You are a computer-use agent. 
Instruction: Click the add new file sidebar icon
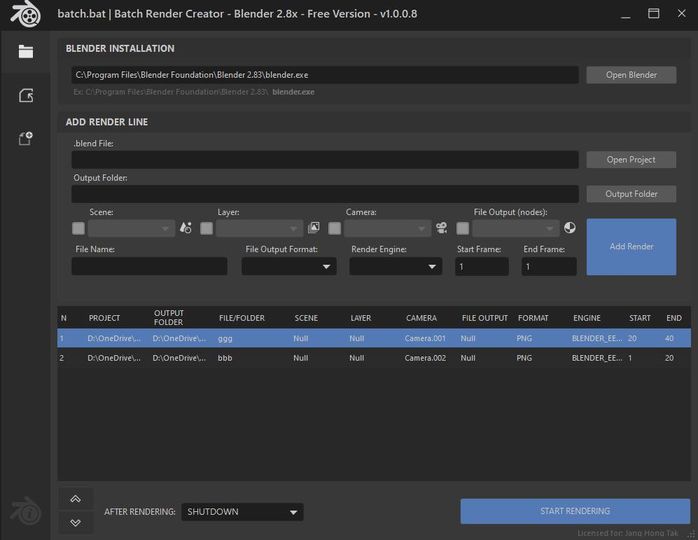click(26, 138)
